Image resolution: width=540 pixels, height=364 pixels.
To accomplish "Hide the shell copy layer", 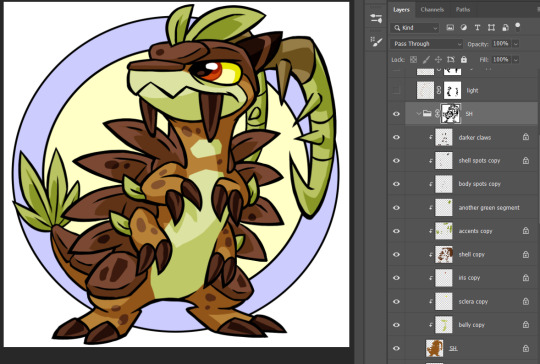I will [396, 254].
